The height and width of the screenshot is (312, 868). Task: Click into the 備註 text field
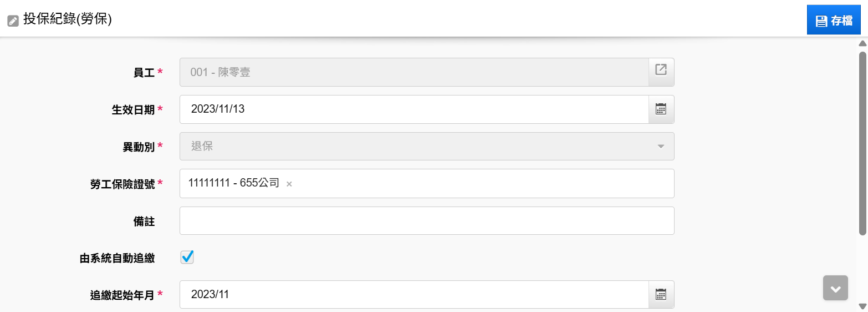(427, 221)
